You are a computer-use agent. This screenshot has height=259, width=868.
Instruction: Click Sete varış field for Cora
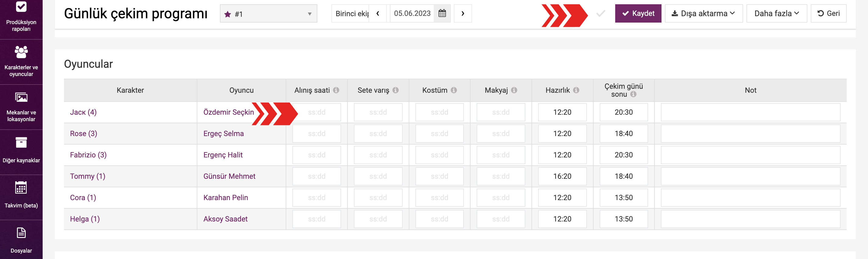pos(378,198)
